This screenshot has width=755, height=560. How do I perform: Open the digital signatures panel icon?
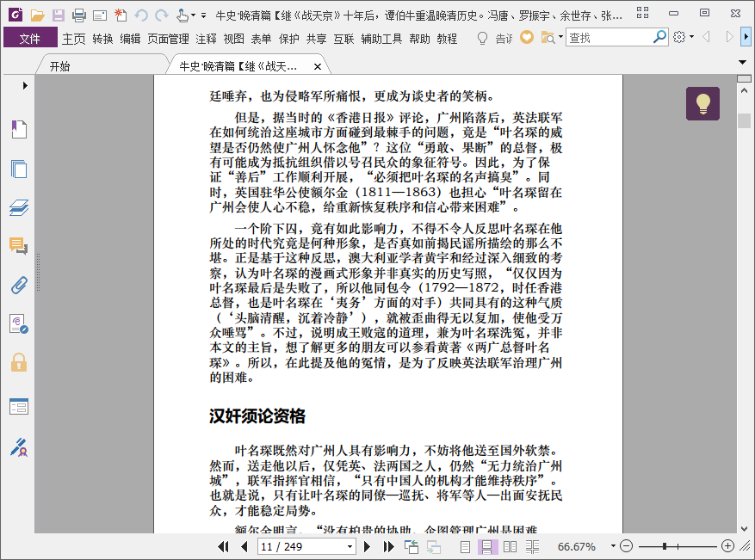click(19, 324)
